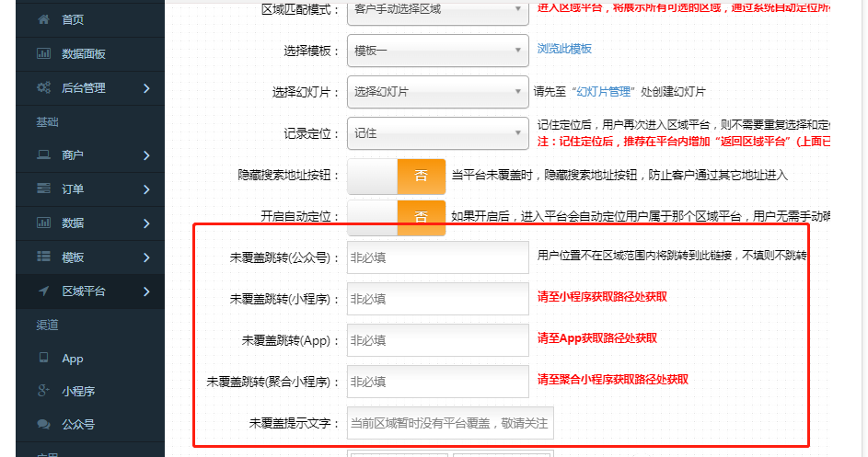The height and width of the screenshot is (457, 868).
Task: Click the location arrow icon beside 区域平台
Action: (42, 291)
